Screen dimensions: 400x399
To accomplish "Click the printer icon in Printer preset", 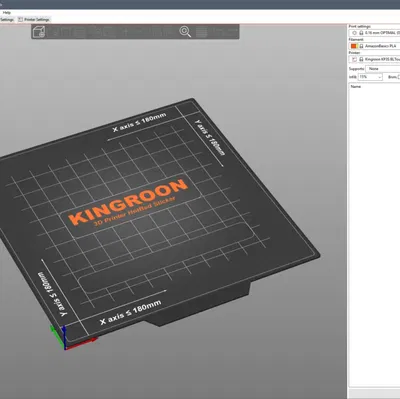I will coord(354,59).
